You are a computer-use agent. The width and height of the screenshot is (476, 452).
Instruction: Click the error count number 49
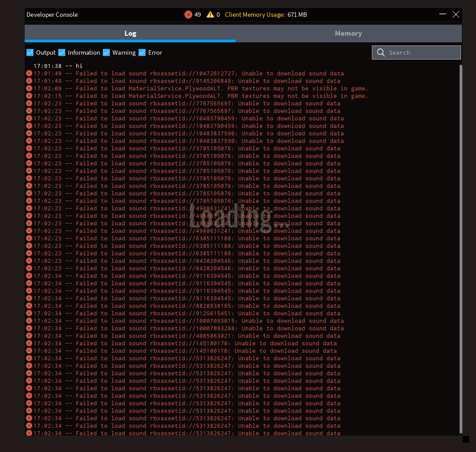(x=198, y=15)
